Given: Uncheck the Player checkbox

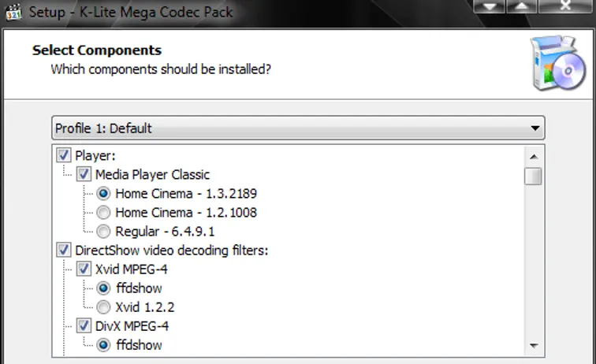Looking at the screenshot, I should 65,155.
